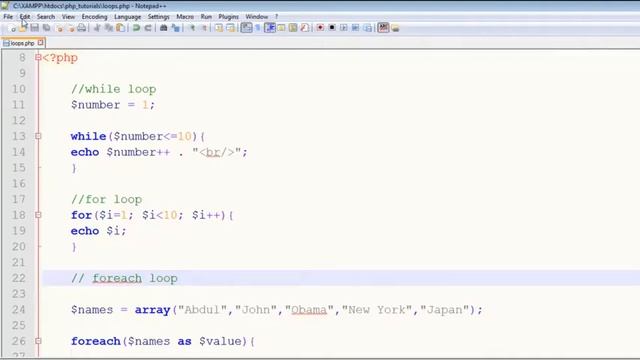
Task: Click the spell-check ABC toolbar icon
Action: coord(383,28)
